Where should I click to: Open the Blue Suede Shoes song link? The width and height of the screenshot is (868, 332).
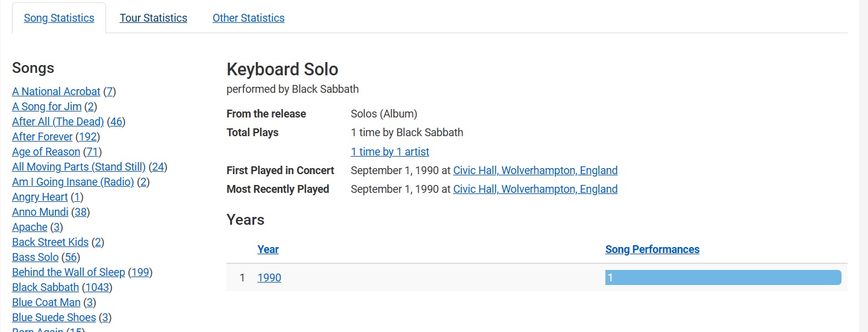(54, 318)
